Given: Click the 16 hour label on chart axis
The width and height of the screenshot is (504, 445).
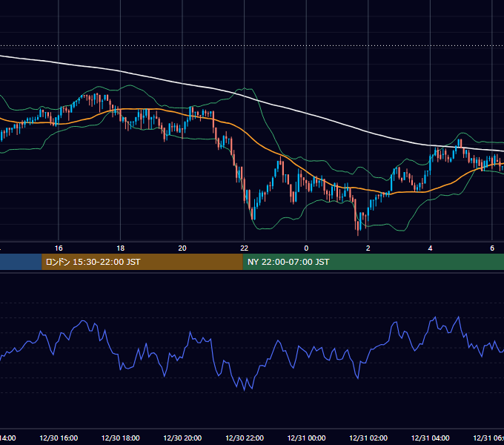Looking at the screenshot, I should [59, 248].
